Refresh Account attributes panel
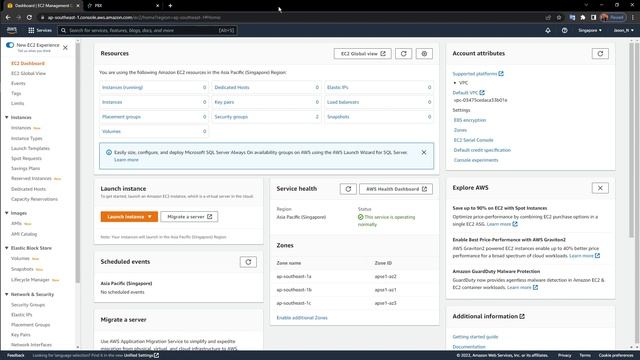640x360 pixels. (x=600, y=53)
